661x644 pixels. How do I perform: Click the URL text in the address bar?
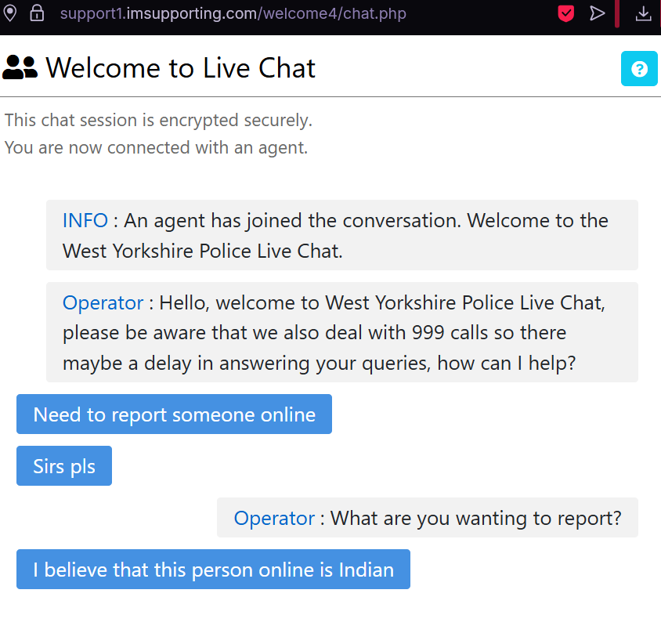pyautogui.click(x=233, y=13)
